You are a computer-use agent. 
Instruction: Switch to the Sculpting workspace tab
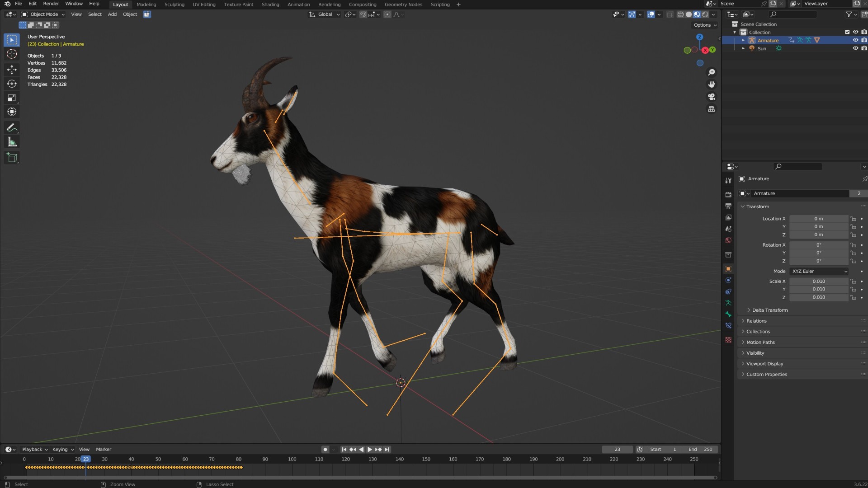tap(175, 5)
